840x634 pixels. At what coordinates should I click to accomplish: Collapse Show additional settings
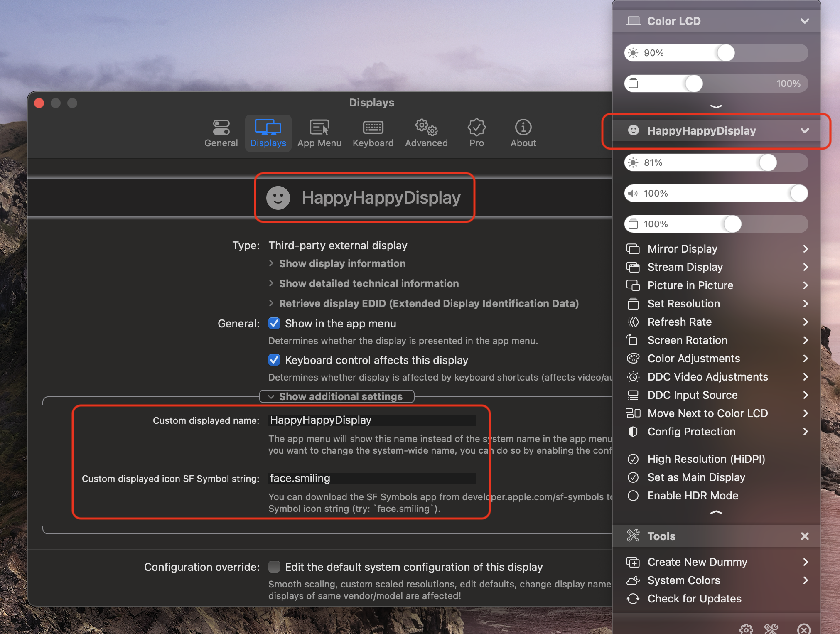pyautogui.click(x=336, y=396)
